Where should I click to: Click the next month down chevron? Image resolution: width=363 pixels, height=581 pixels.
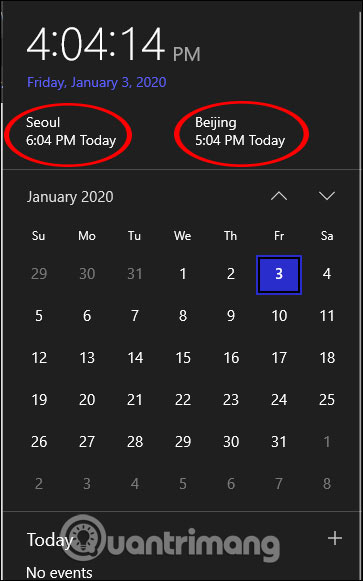pyautogui.click(x=327, y=196)
